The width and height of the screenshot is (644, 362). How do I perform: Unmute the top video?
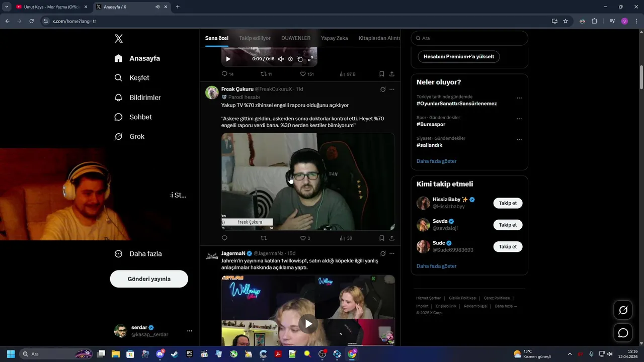pyautogui.click(x=281, y=59)
